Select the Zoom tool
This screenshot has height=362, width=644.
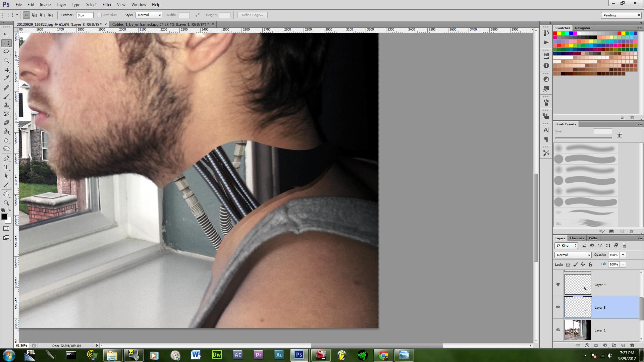[6, 203]
